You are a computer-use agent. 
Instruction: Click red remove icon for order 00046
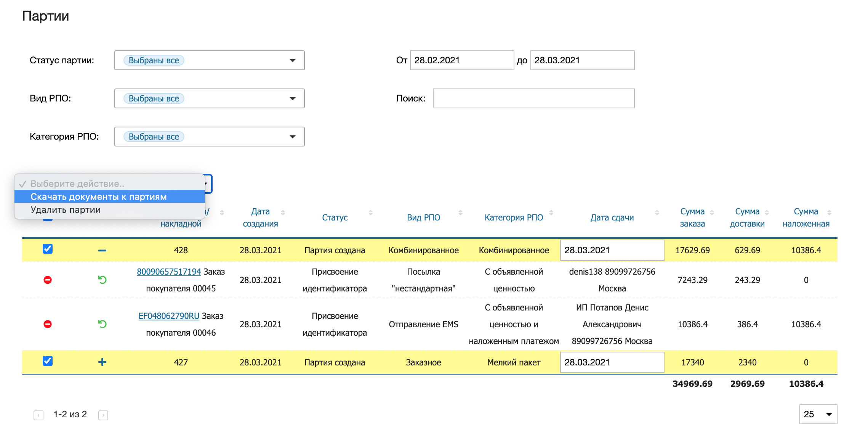tap(48, 324)
